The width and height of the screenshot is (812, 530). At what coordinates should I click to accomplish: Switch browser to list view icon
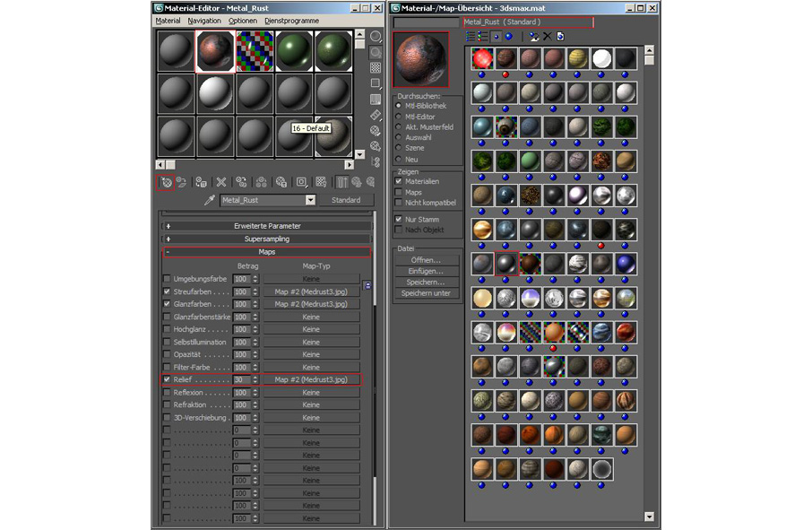[470, 37]
